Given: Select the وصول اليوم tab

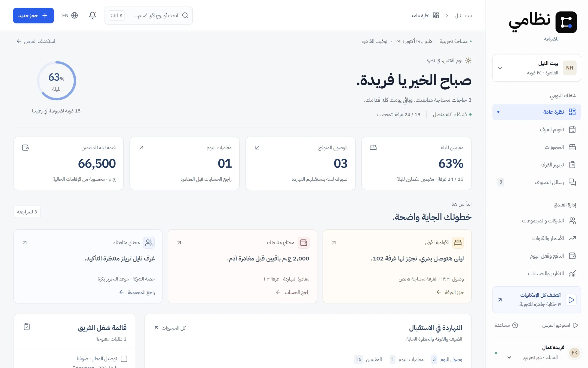Looking at the screenshot, I should (447, 360).
